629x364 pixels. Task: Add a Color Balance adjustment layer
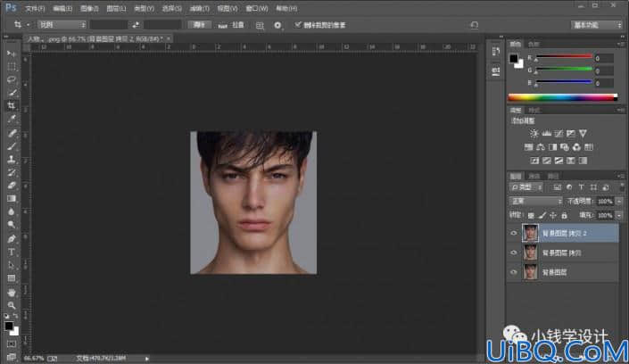coord(541,147)
